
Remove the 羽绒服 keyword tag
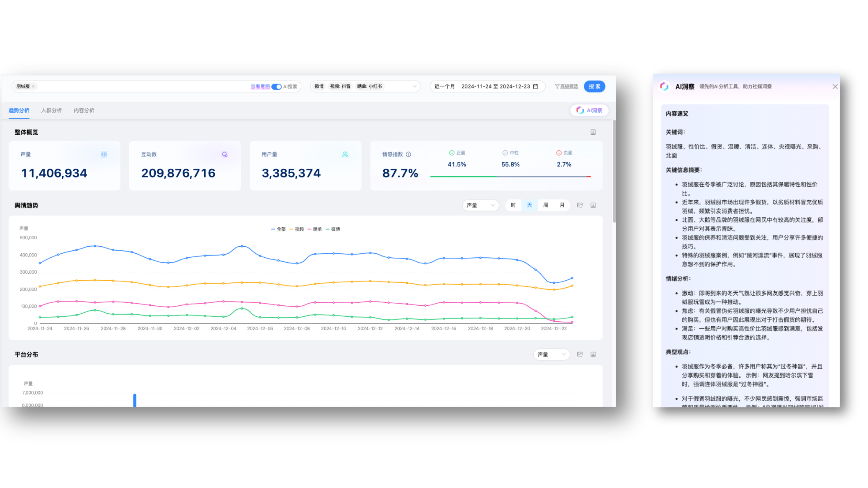33,87
